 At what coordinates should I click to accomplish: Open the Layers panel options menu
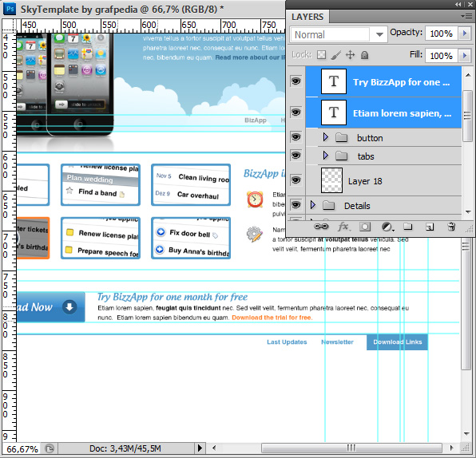coord(466,16)
